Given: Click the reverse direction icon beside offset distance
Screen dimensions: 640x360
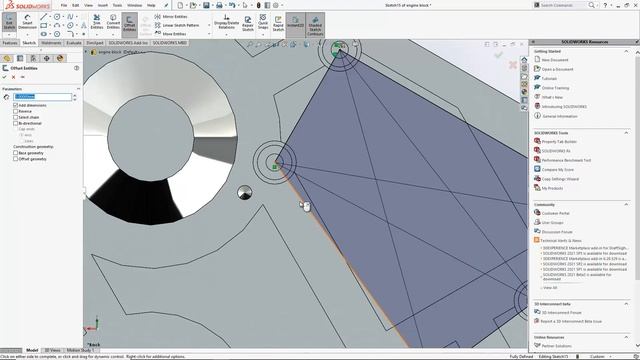Looking at the screenshot, I should pos(6,97).
